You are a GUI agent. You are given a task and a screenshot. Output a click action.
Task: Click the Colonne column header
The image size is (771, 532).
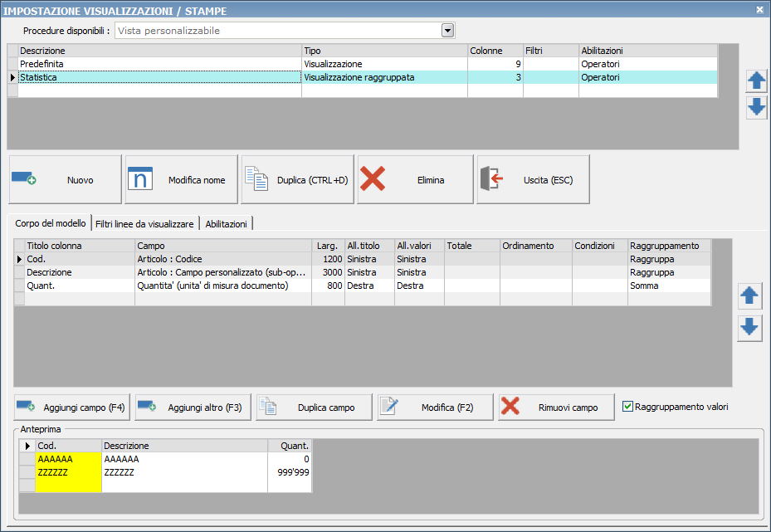[x=495, y=51]
